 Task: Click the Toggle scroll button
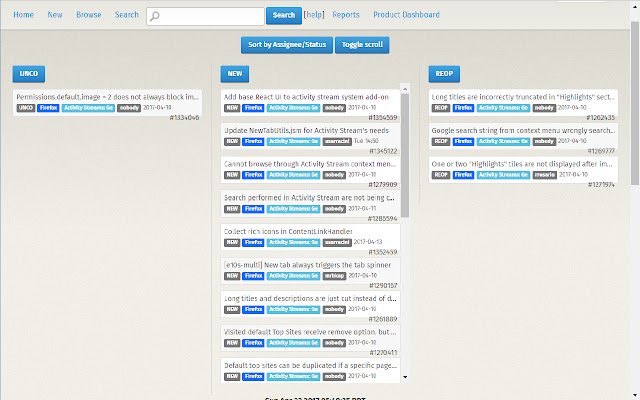point(362,45)
